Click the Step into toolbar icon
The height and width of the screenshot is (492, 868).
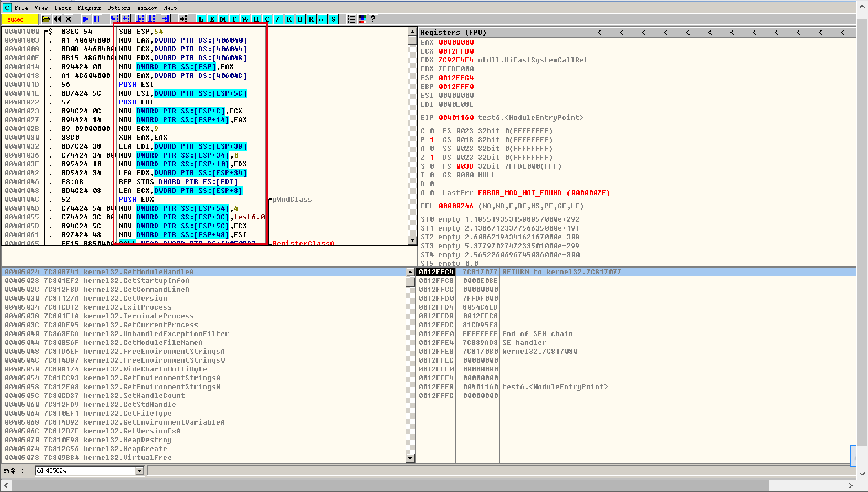pyautogui.click(x=114, y=19)
